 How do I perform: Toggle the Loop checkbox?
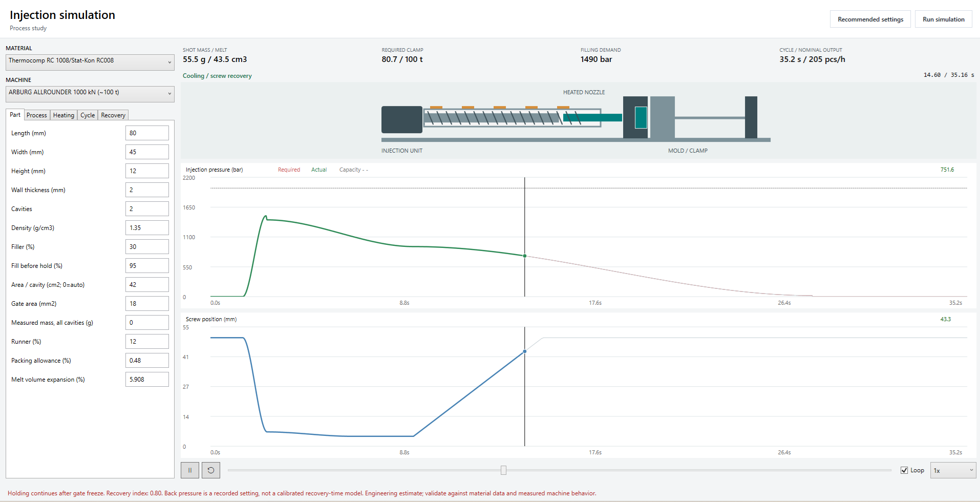coord(904,470)
